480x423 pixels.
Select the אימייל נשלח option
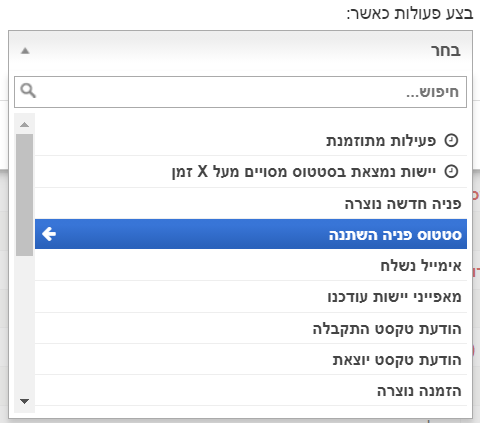(251, 265)
